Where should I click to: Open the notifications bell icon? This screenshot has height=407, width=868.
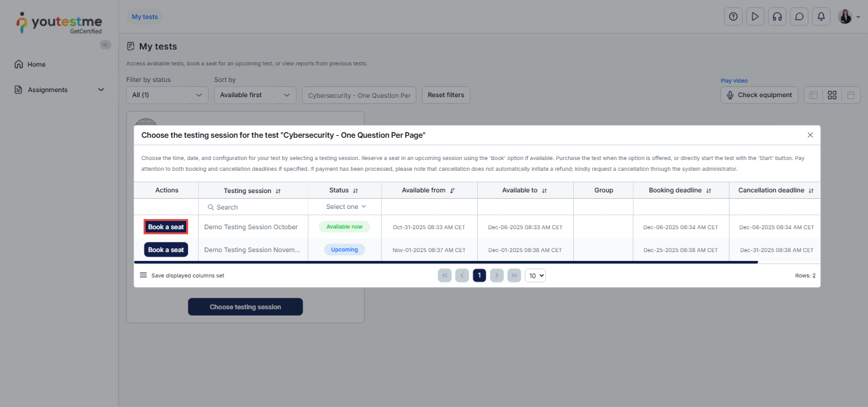821,17
